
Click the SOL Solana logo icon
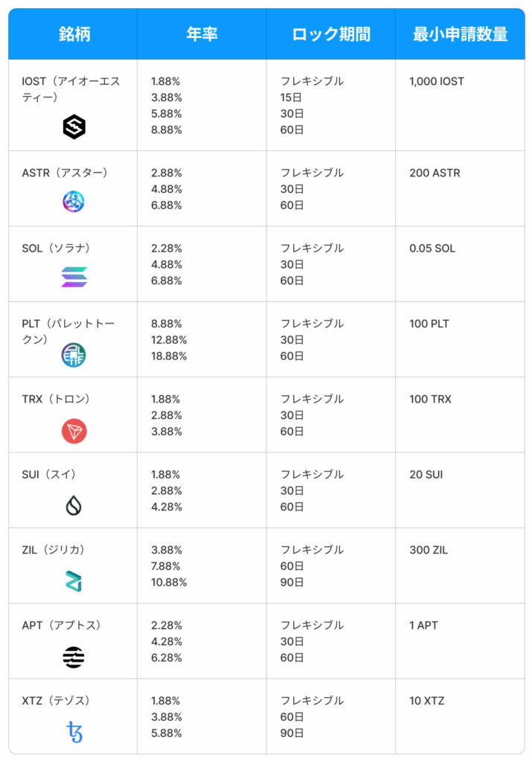coord(74,277)
